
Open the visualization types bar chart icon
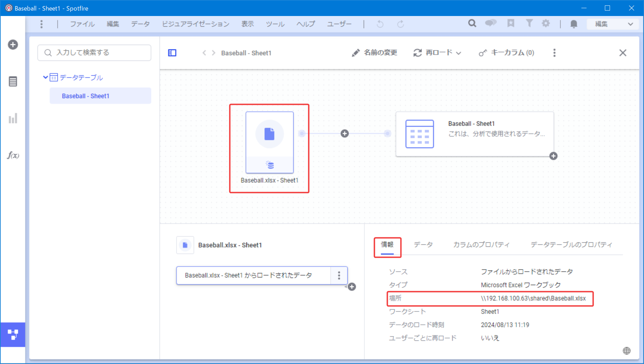coord(13,118)
